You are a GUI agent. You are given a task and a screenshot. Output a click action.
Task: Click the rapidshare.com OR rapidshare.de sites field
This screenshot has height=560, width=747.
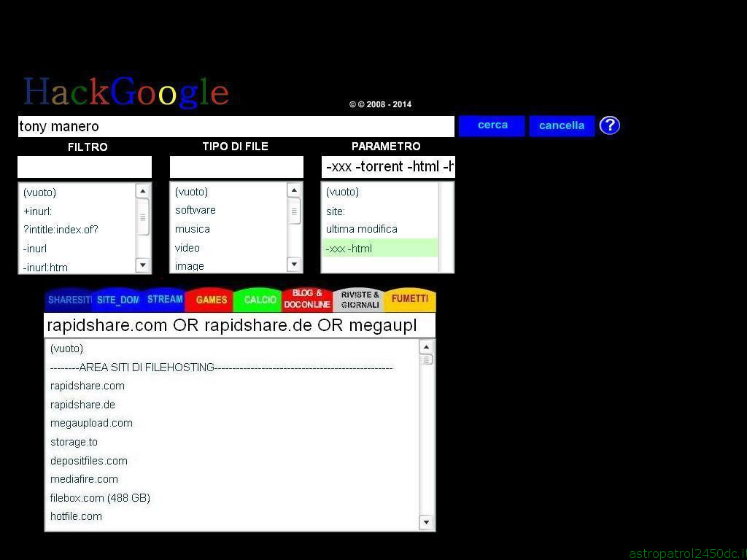239,325
